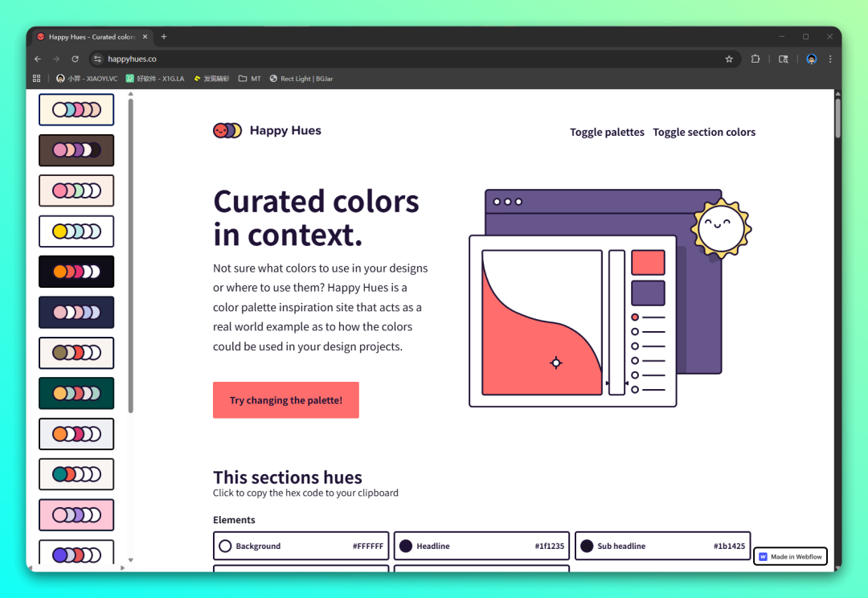Viewport: 868px width, 598px height.
Task: Click the Curated colors in context headline
Action: (x=316, y=218)
